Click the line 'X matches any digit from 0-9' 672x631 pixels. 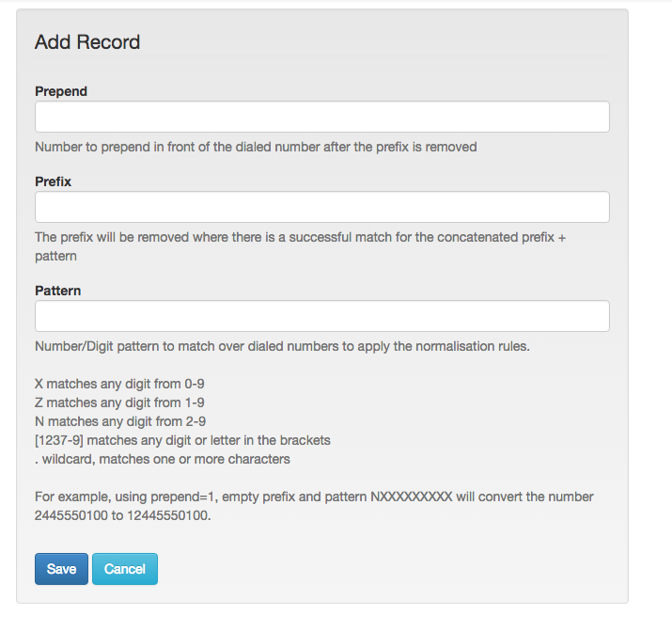119,384
